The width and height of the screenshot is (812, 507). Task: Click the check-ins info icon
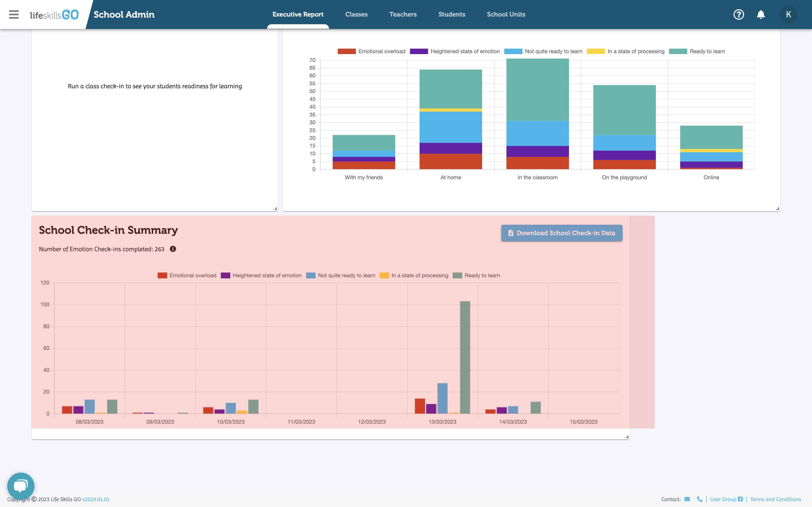(173, 249)
